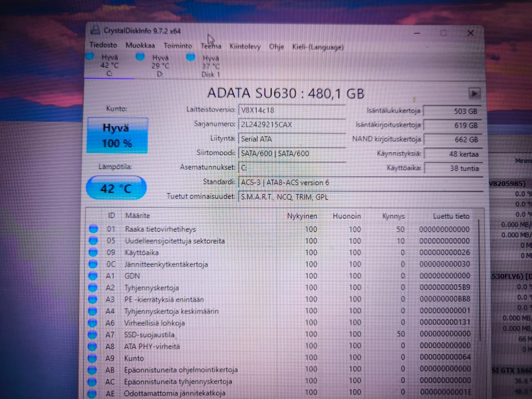Open the Ohje menu
The height and width of the screenshot is (399, 532).
276,47
